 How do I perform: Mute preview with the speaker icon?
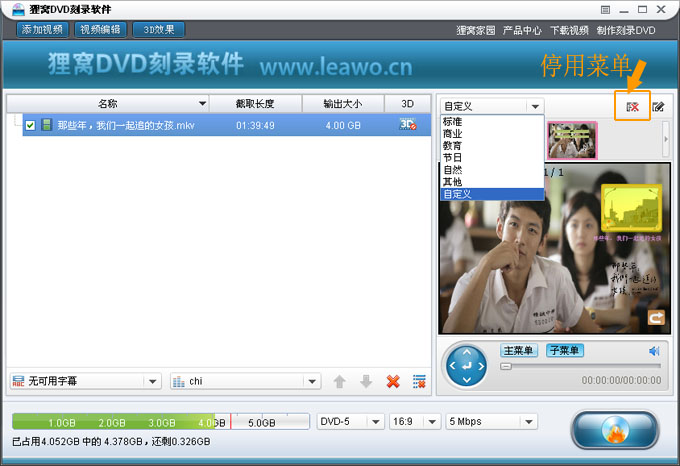click(654, 351)
